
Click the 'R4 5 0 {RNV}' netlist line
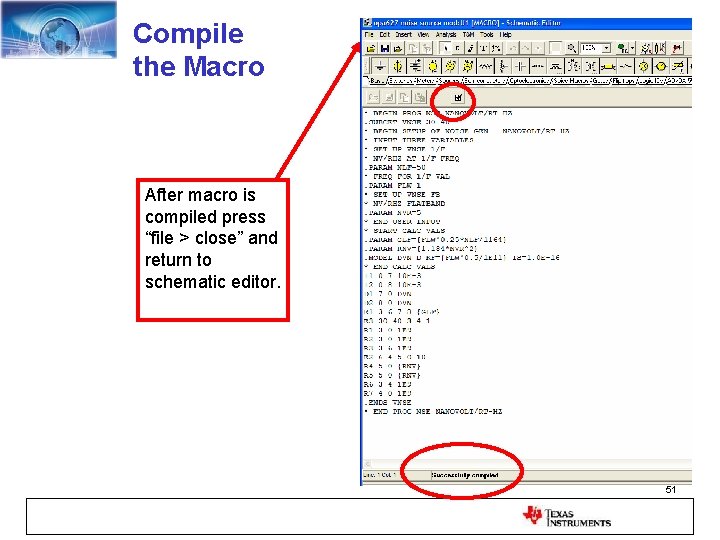392,366
